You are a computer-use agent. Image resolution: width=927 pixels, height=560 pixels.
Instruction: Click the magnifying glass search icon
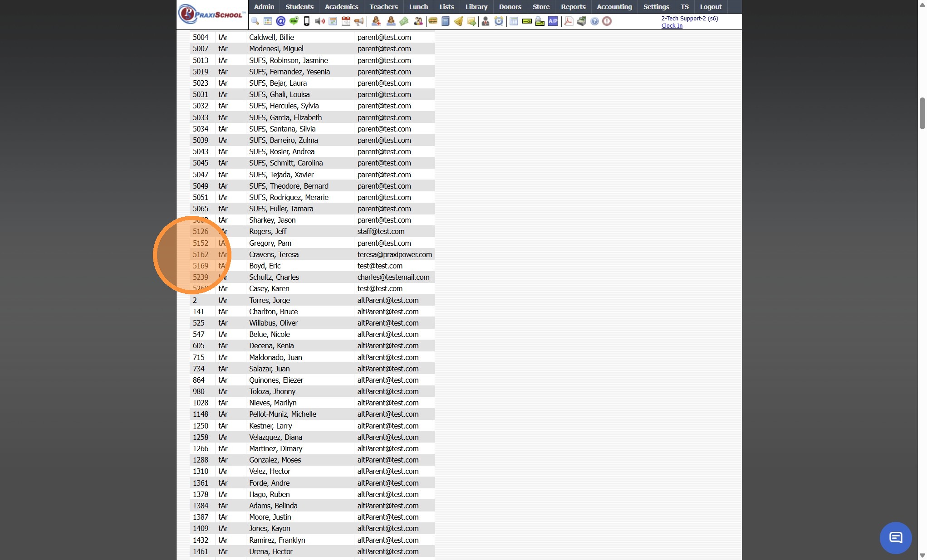tap(255, 21)
